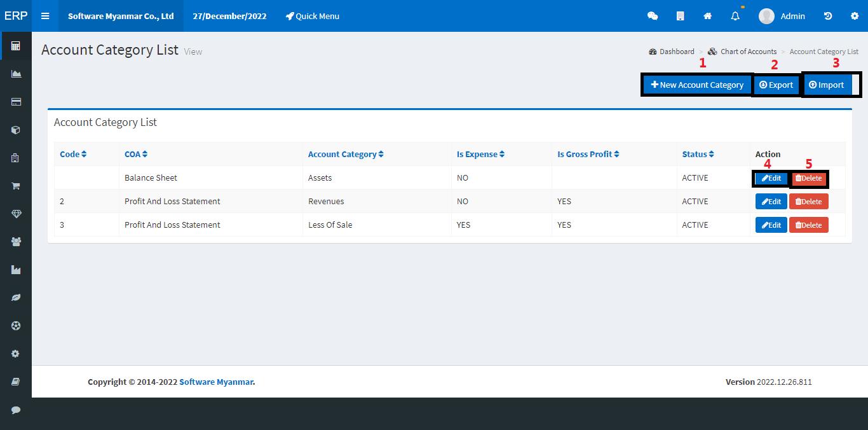Open the notifications bell

tap(735, 16)
